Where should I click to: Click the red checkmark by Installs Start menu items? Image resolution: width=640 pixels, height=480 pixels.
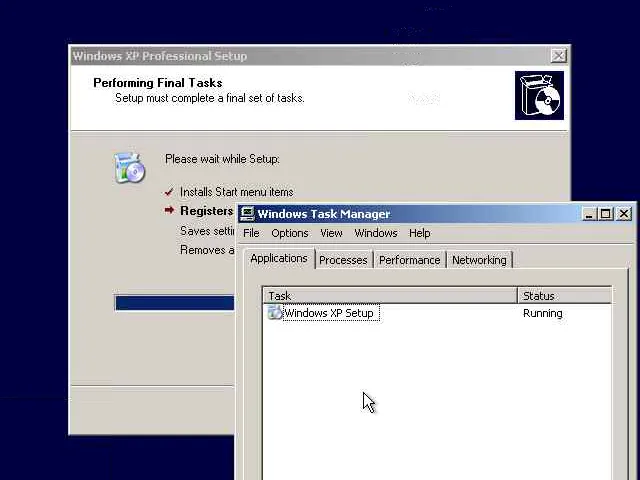[x=169, y=191]
